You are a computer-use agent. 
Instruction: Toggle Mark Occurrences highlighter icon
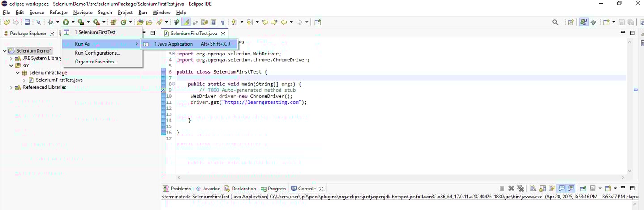click(x=186, y=22)
